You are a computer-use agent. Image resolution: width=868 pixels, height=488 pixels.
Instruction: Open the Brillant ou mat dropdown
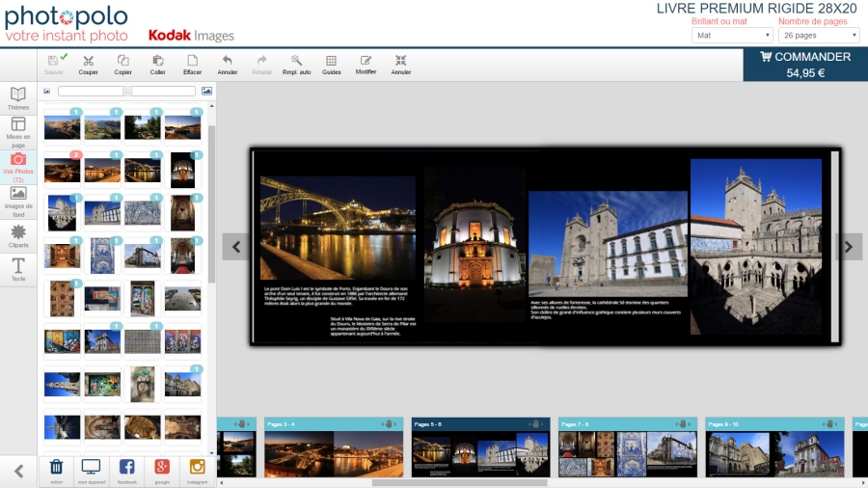[732, 36]
